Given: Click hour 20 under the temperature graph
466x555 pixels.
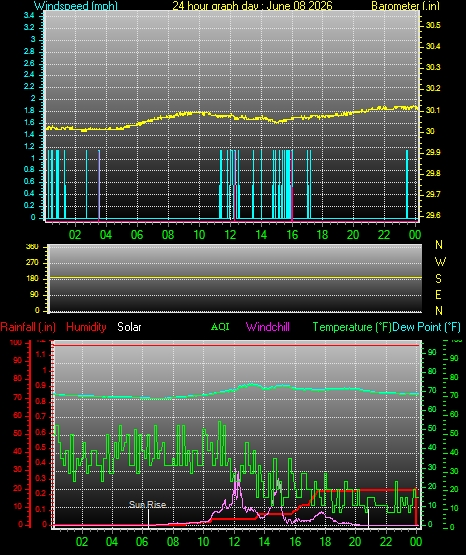Looking at the screenshot, I should point(355,542).
